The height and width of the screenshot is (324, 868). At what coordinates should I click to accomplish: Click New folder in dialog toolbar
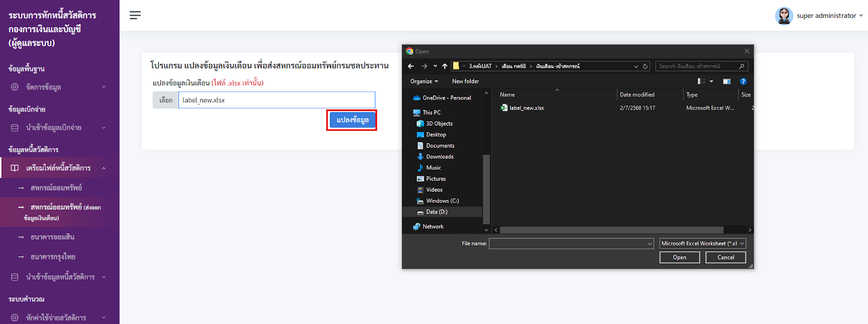coord(465,81)
